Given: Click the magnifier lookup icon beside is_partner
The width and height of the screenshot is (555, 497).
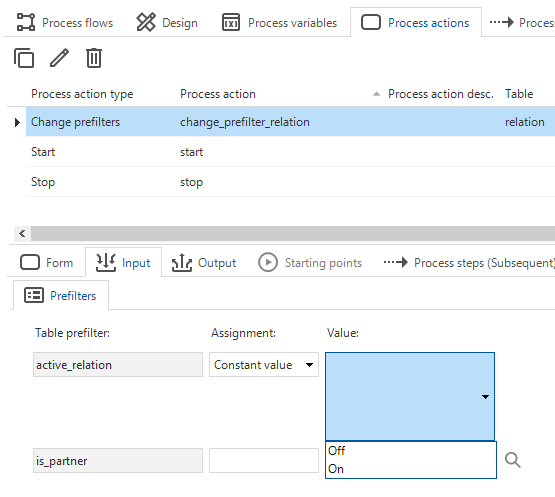Looking at the screenshot, I should pyautogui.click(x=513, y=460).
